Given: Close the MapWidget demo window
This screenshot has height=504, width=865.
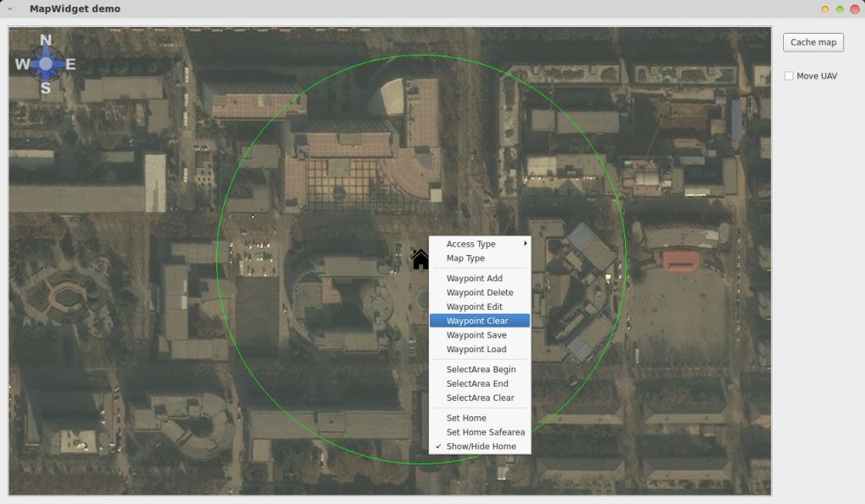Looking at the screenshot, I should 854,9.
